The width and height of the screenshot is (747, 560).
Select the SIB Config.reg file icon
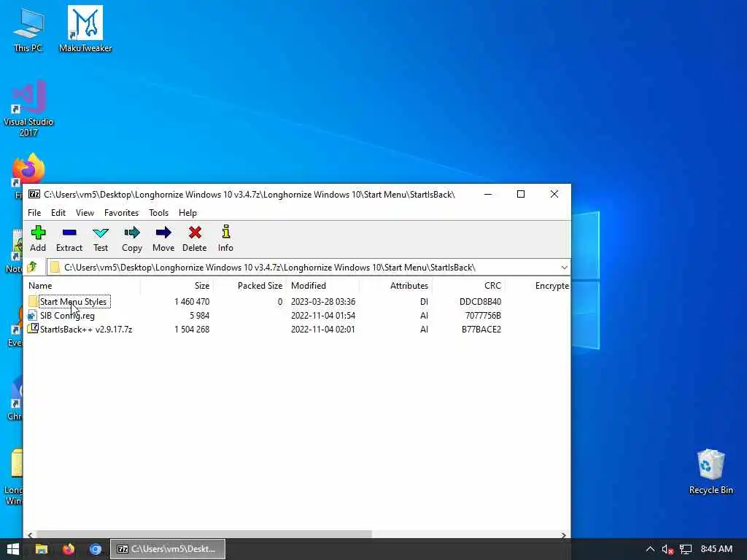click(32, 315)
